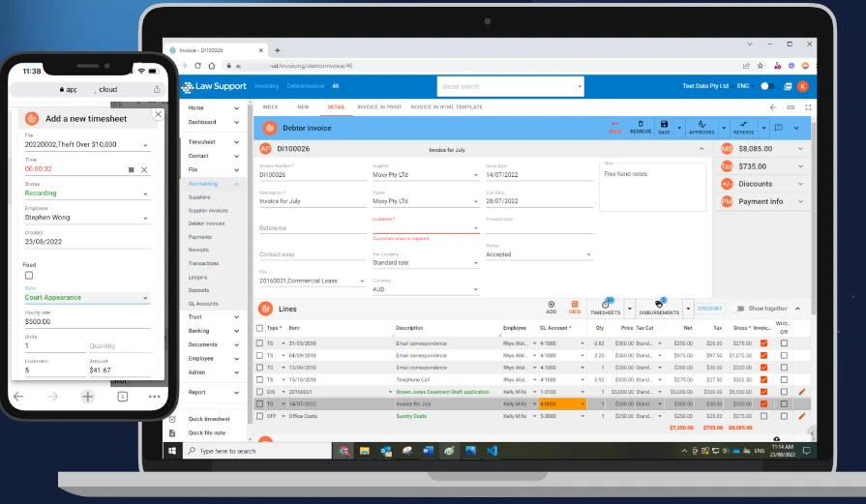Image resolution: width=866 pixels, height=504 pixels.
Task: Click the Reverse invoice icon
Action: coord(743,126)
